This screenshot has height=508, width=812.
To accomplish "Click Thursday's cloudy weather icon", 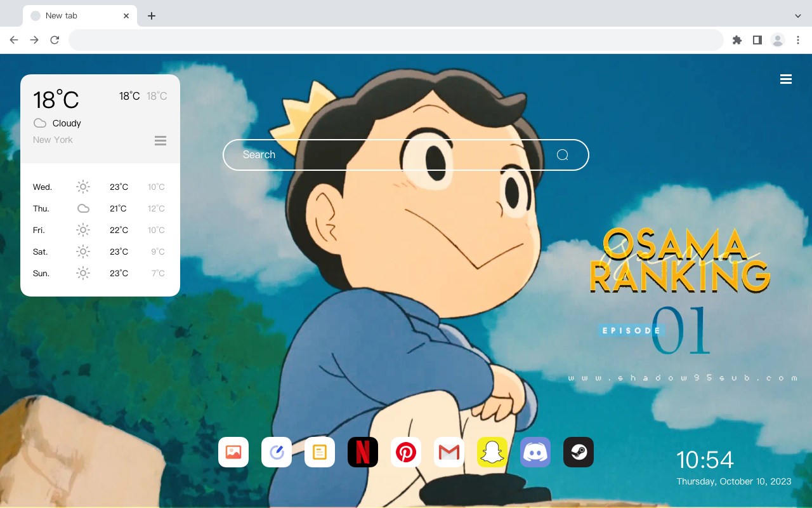I will 83,208.
